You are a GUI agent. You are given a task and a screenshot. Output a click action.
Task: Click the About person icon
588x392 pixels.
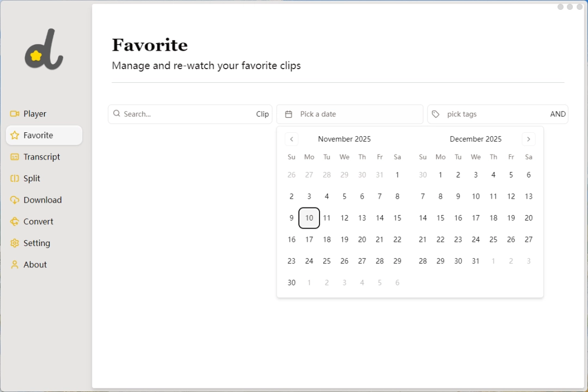coord(15,265)
